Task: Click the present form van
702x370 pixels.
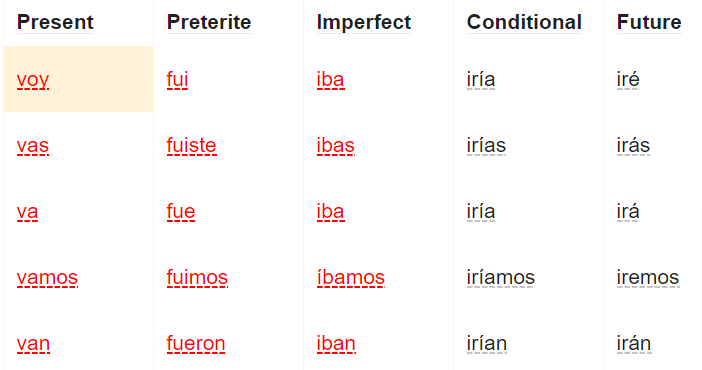Action: coord(33,344)
